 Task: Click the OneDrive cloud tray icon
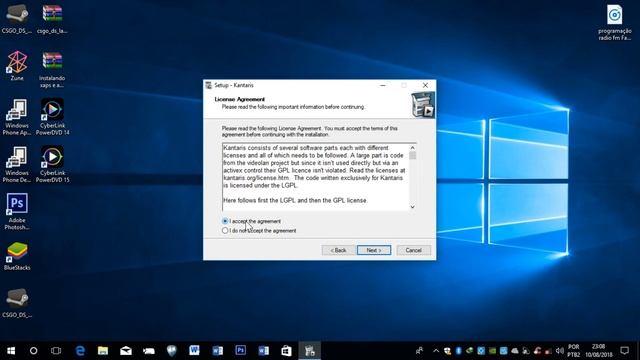point(515,351)
